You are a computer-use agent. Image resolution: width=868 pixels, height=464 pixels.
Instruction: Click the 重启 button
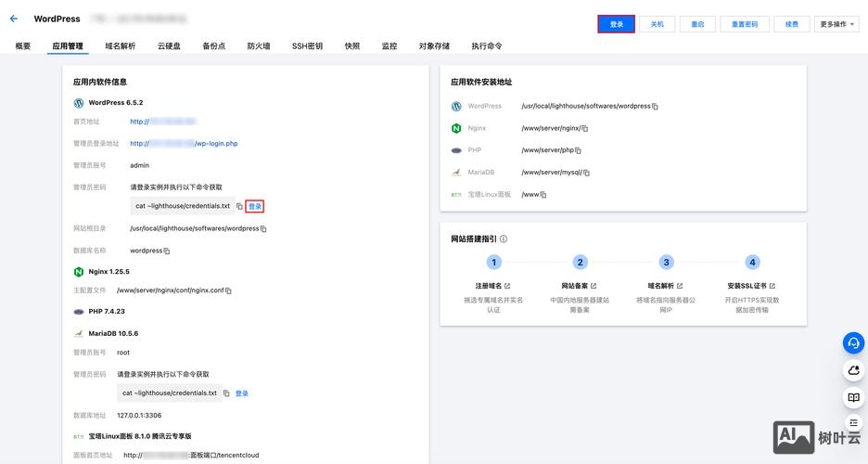pyautogui.click(x=697, y=24)
